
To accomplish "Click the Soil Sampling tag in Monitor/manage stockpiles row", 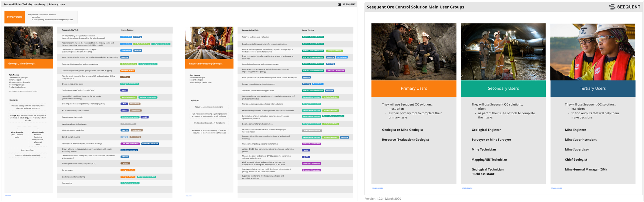I will [x=137, y=130].
